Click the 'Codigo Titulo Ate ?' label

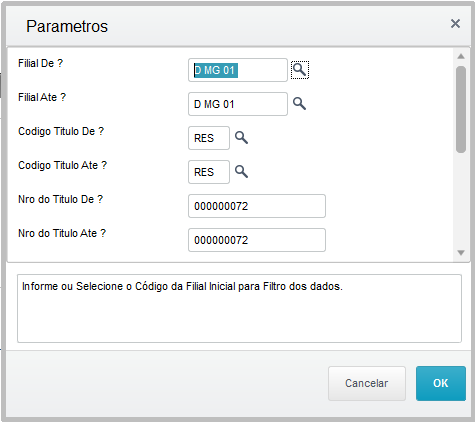point(62,165)
